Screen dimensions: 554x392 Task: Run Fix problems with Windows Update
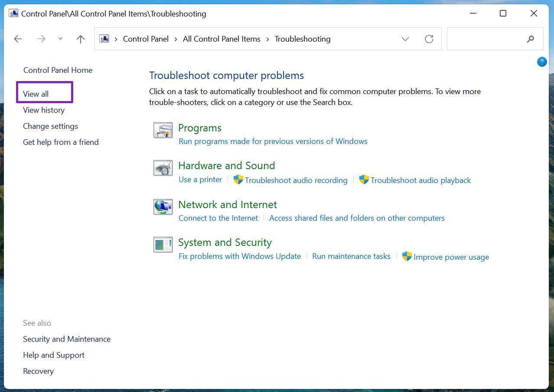point(239,256)
